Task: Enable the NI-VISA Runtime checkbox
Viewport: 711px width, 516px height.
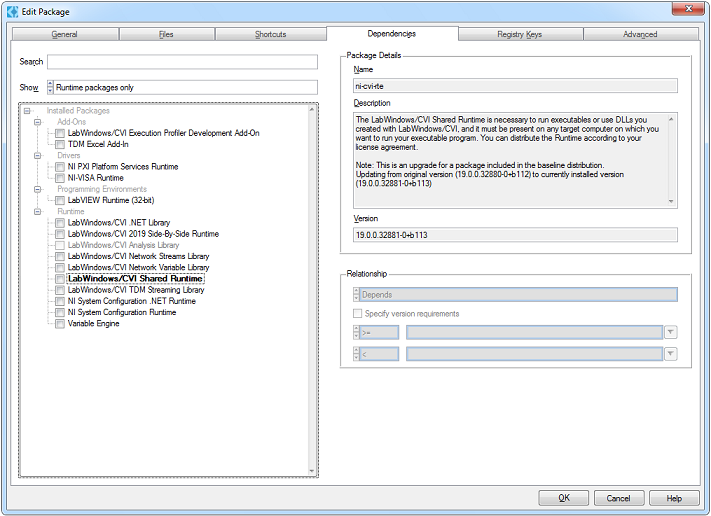Action: (60, 178)
